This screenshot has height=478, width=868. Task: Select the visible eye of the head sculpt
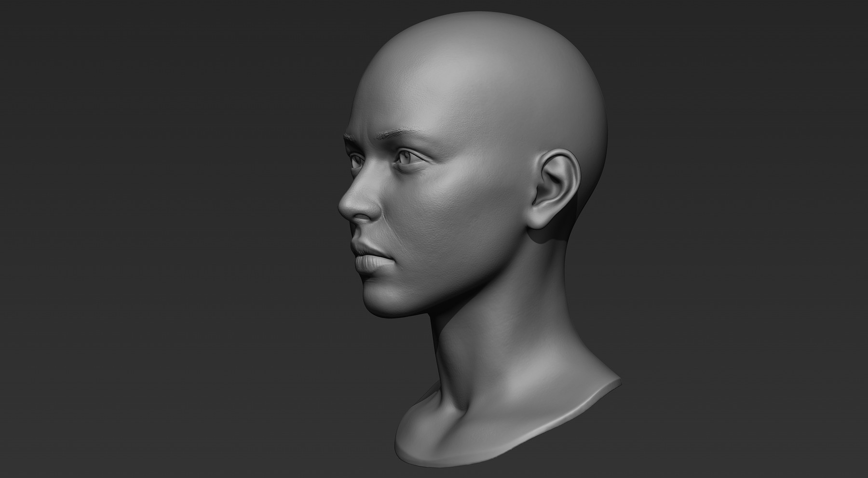click(405, 157)
